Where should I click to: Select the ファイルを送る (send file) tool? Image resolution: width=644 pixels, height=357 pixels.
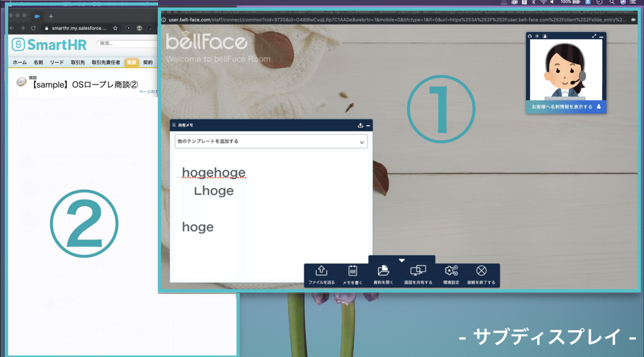(323, 271)
